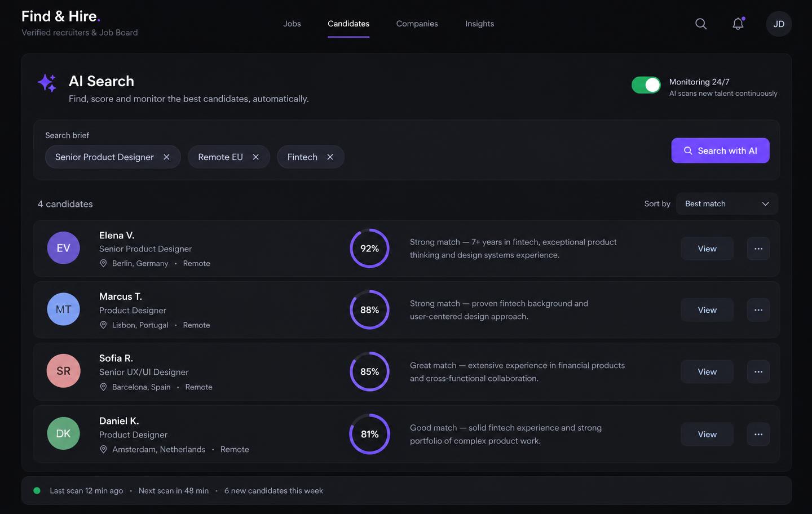Click Search with AI button
The width and height of the screenshot is (812, 514).
[720, 150]
